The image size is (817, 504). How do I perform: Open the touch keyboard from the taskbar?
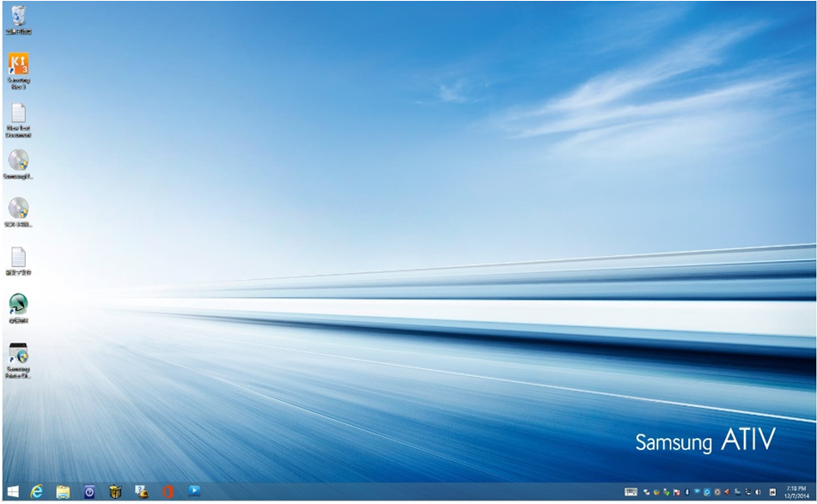click(x=631, y=491)
